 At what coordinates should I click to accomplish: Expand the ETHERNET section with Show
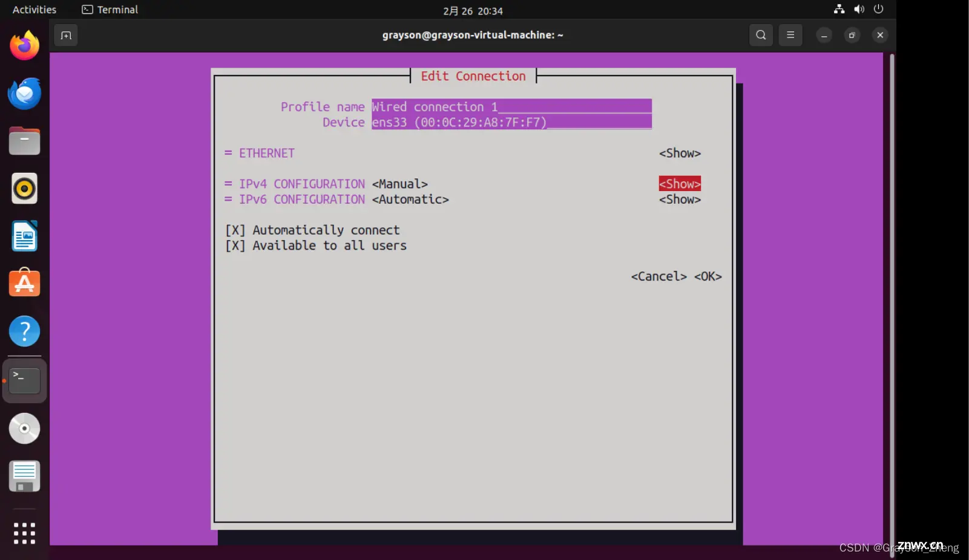click(x=680, y=154)
